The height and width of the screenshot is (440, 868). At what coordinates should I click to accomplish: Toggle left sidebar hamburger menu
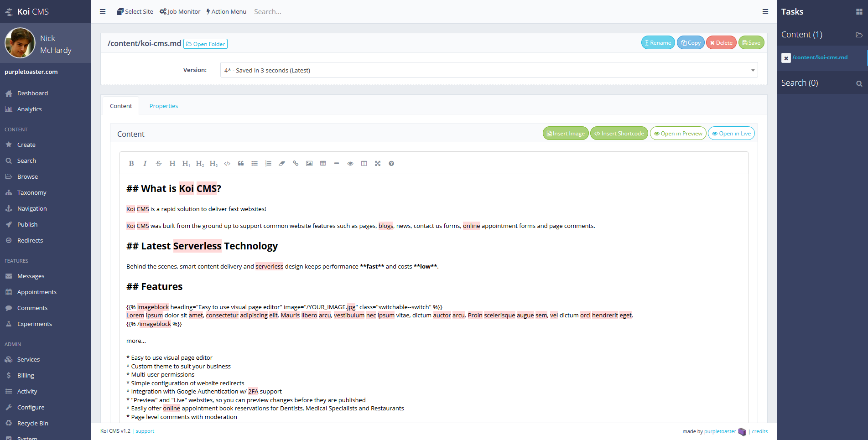coord(103,11)
